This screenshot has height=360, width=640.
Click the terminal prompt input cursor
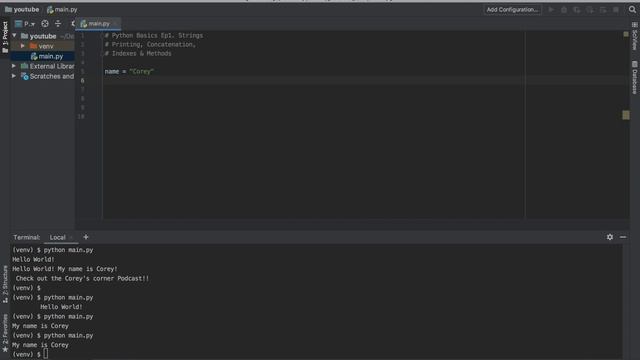coord(46,354)
